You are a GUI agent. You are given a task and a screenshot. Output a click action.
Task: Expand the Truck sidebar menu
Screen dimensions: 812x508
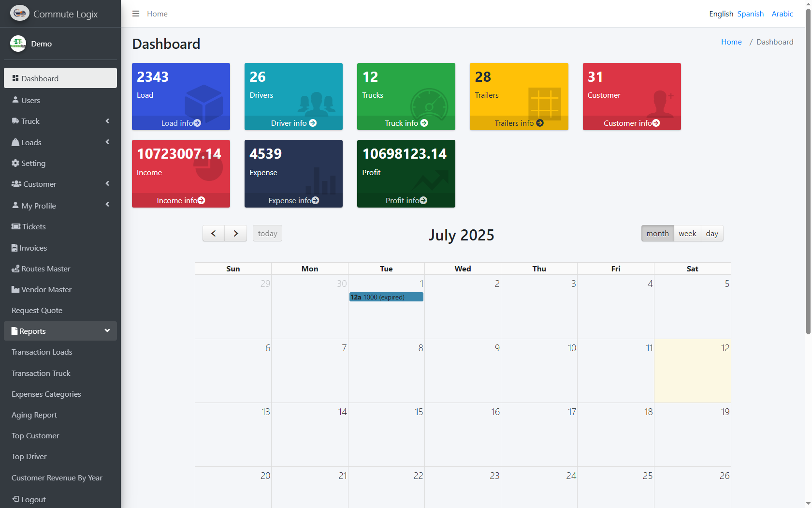(x=30, y=121)
